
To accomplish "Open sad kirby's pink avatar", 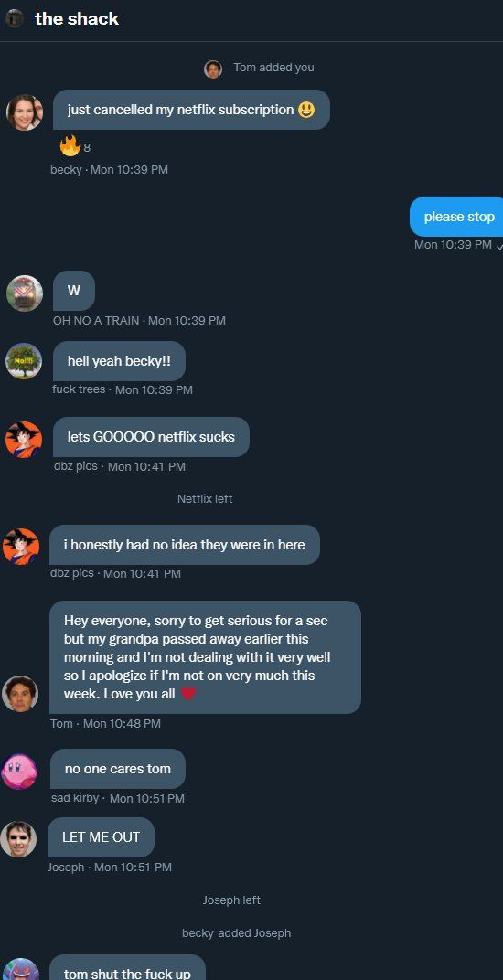I will 19,772.
